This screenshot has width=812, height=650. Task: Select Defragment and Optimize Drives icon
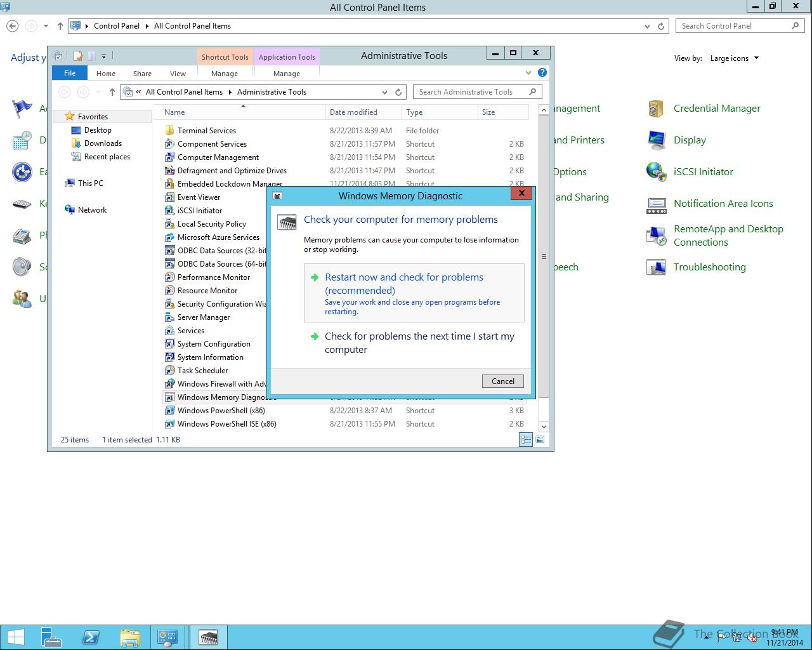pyautogui.click(x=169, y=171)
